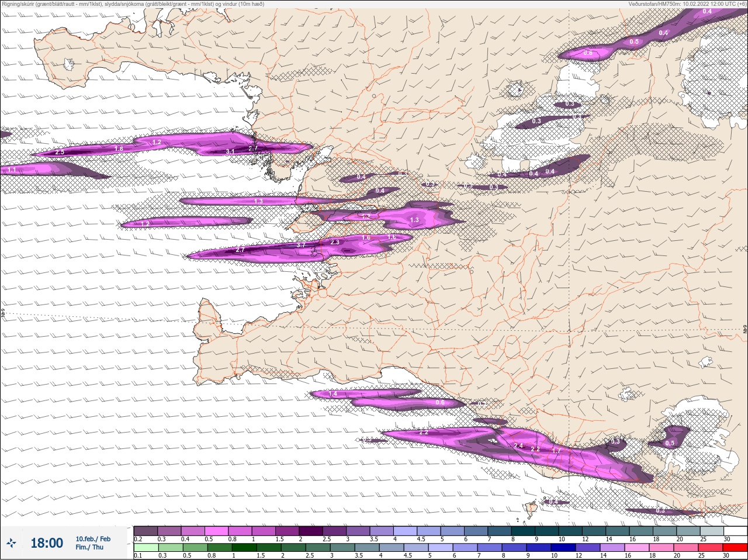Click the 1.7 value near the south coast
The width and height of the screenshot is (748, 560).
click(x=556, y=451)
